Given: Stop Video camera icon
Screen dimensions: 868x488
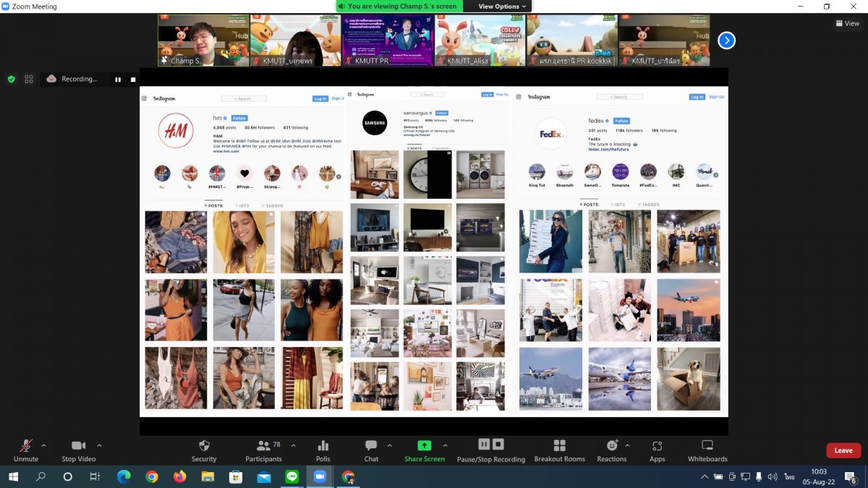Looking at the screenshot, I should pos(78,446).
